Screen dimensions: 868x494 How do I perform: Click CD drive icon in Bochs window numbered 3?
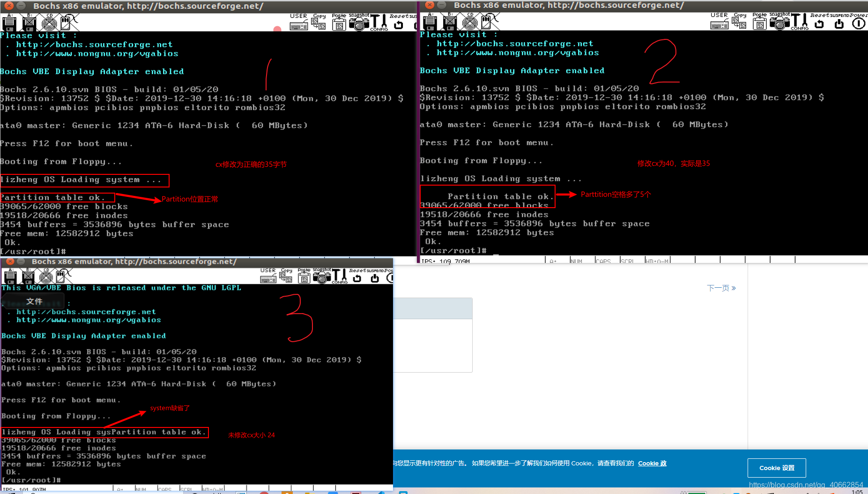pos(46,277)
